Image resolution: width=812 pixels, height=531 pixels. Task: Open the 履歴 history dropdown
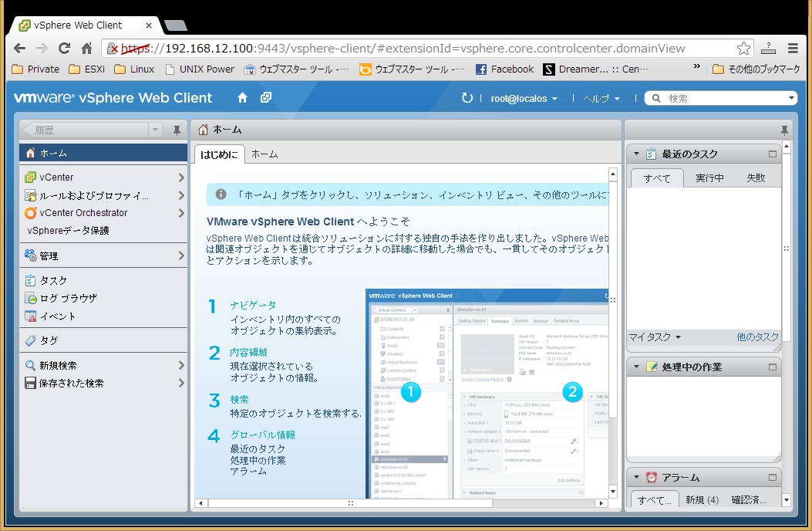pyautogui.click(x=155, y=130)
